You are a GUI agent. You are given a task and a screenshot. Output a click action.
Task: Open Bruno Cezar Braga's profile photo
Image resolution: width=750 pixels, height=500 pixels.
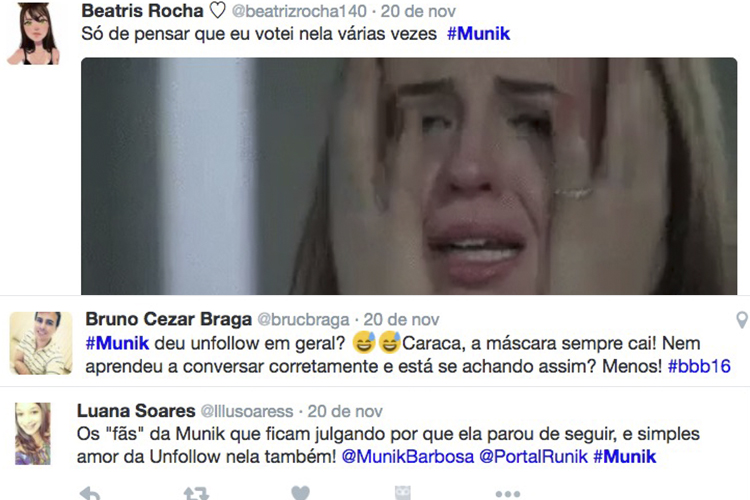(41, 343)
